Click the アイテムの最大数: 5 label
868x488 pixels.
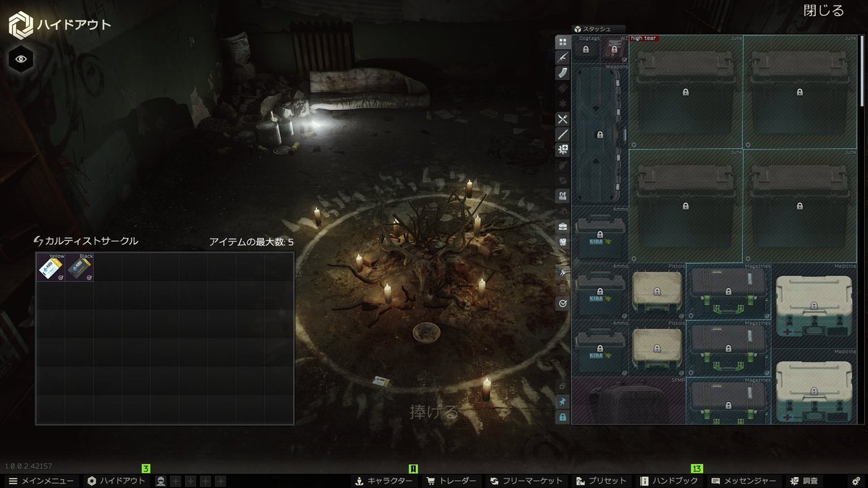(x=252, y=241)
